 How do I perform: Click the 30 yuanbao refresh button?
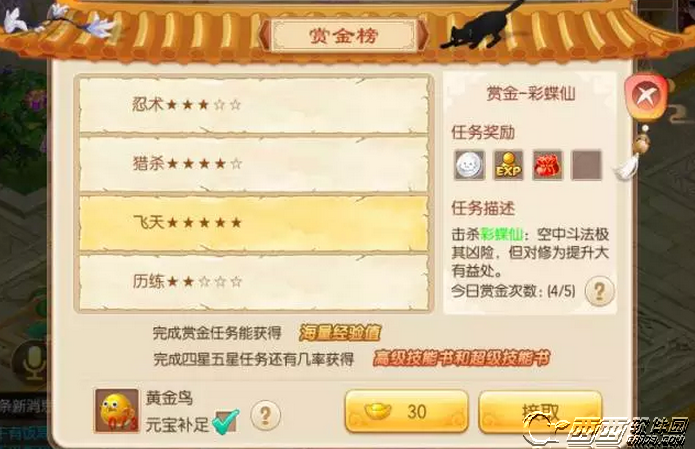[406, 411]
